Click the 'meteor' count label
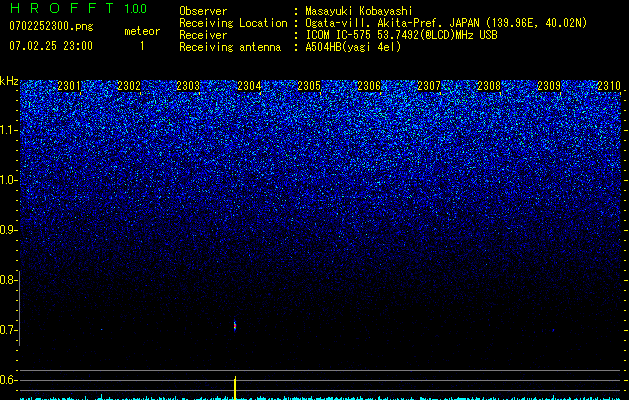The height and width of the screenshot is (400, 629). click(x=142, y=31)
